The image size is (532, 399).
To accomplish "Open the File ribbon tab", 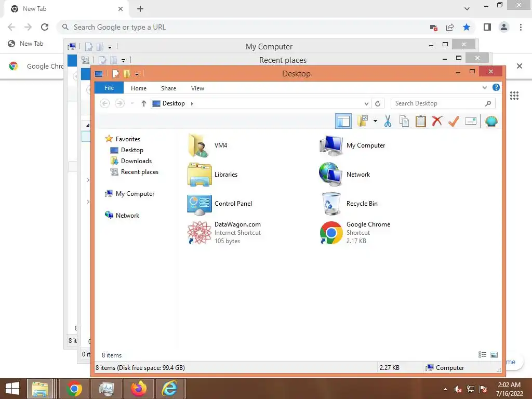I will (109, 88).
